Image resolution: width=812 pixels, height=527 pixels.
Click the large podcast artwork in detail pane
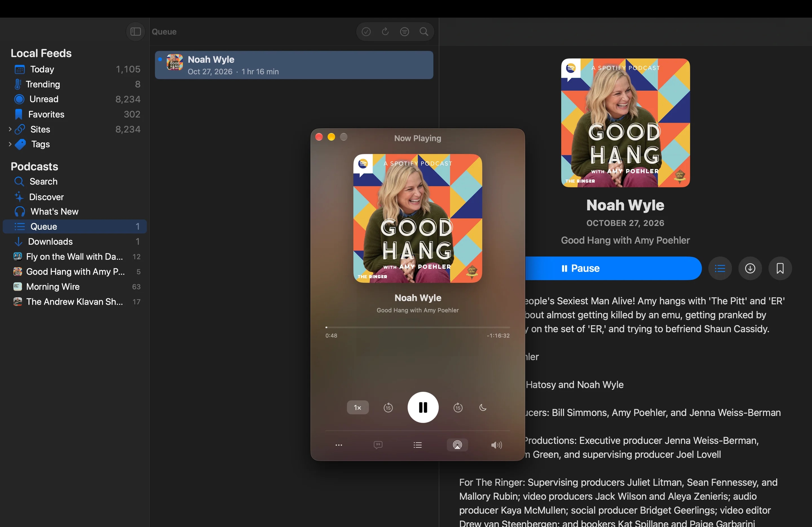(x=625, y=123)
